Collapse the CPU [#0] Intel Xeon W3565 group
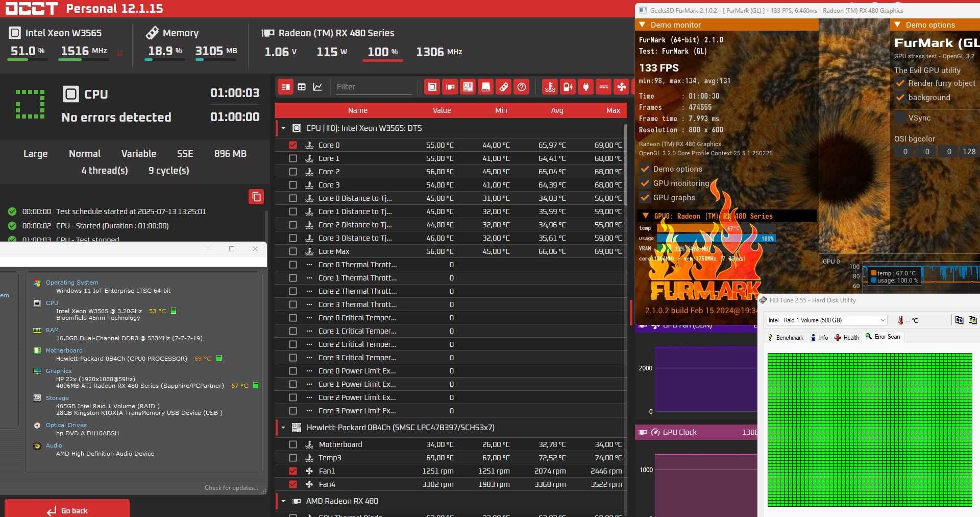The height and width of the screenshot is (517, 980). click(x=283, y=128)
